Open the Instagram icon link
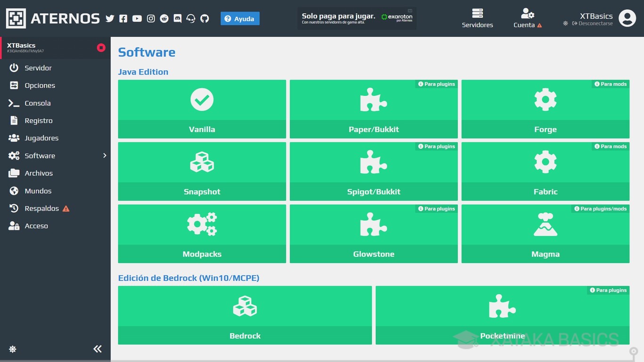644x362 pixels. pos(150,19)
